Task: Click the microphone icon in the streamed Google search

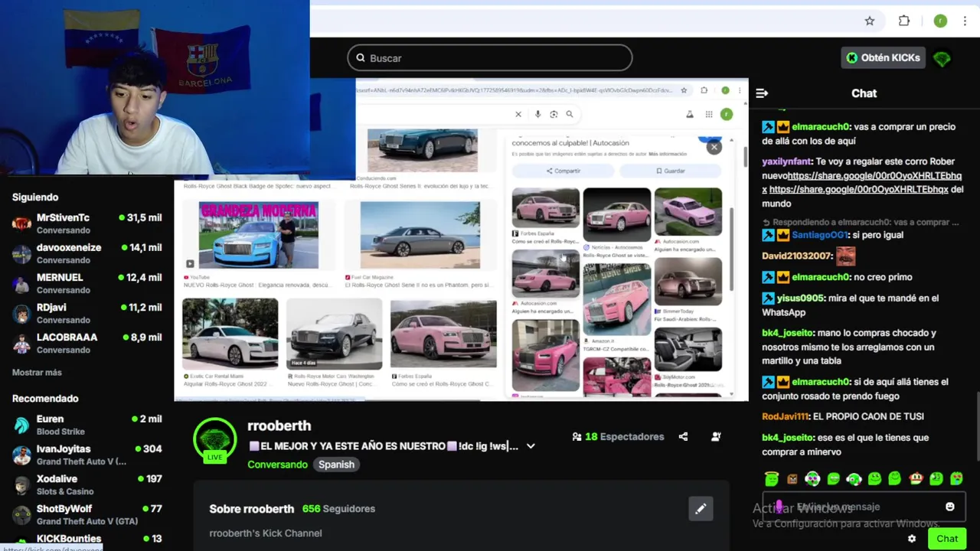Action: coord(537,114)
